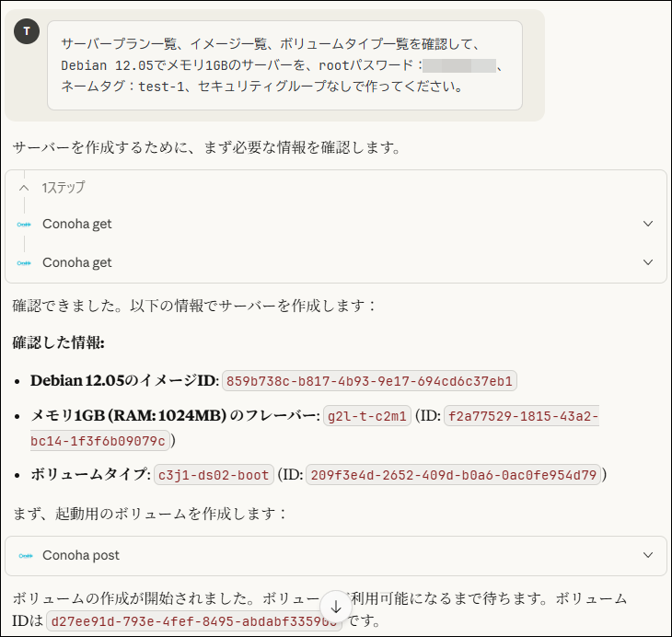The width and height of the screenshot is (672, 637).
Task: Click the volume ID starting with d27ee91d
Action: click(x=193, y=620)
